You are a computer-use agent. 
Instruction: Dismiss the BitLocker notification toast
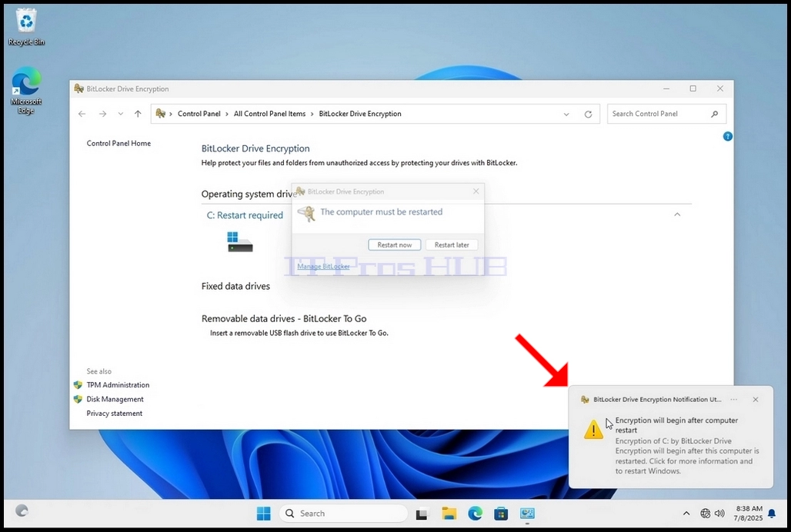tap(755, 400)
